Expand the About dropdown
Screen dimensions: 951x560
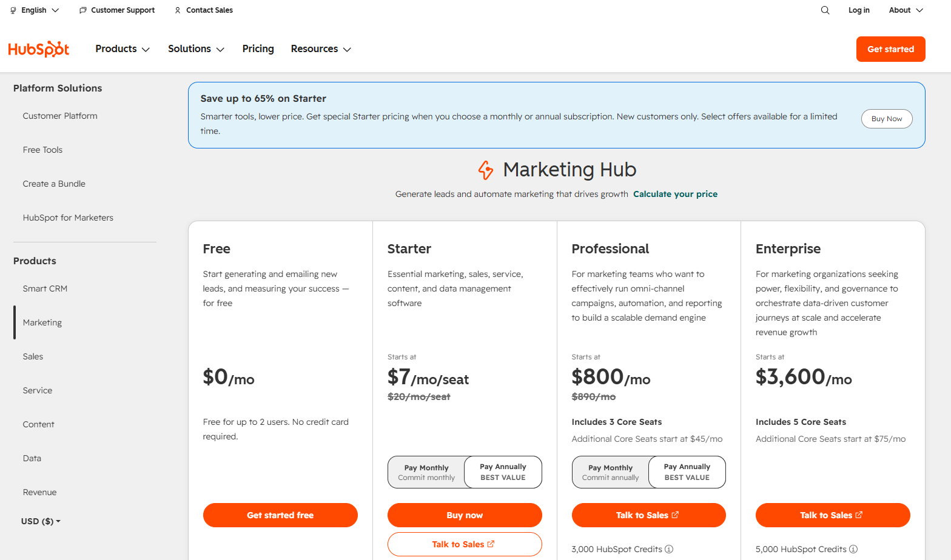pyautogui.click(x=906, y=10)
